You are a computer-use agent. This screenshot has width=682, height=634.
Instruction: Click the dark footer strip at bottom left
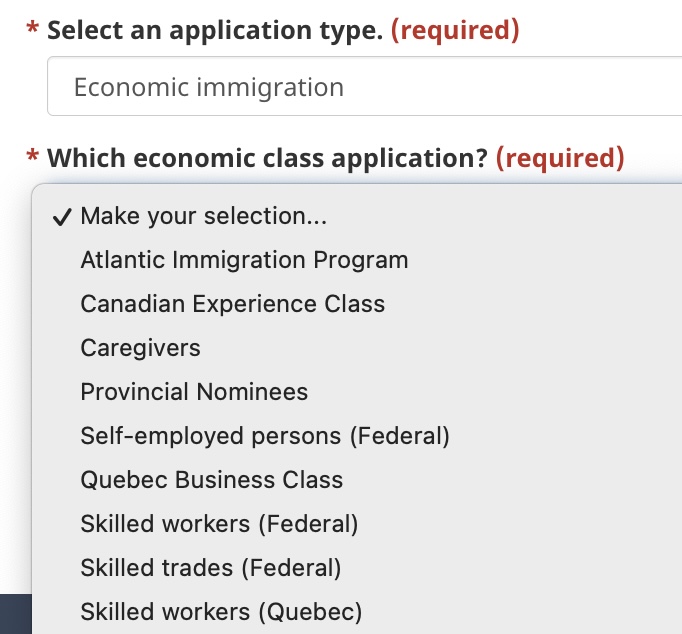[15, 614]
